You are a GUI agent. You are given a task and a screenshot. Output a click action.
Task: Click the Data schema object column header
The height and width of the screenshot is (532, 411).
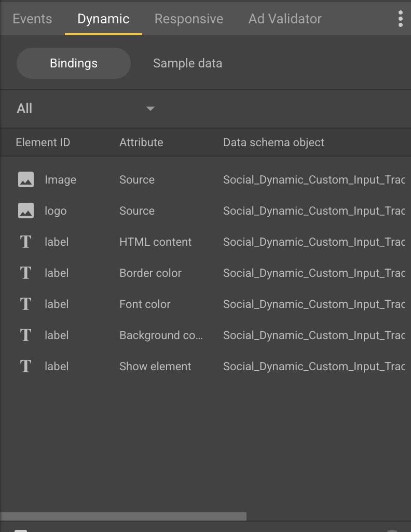[273, 142]
